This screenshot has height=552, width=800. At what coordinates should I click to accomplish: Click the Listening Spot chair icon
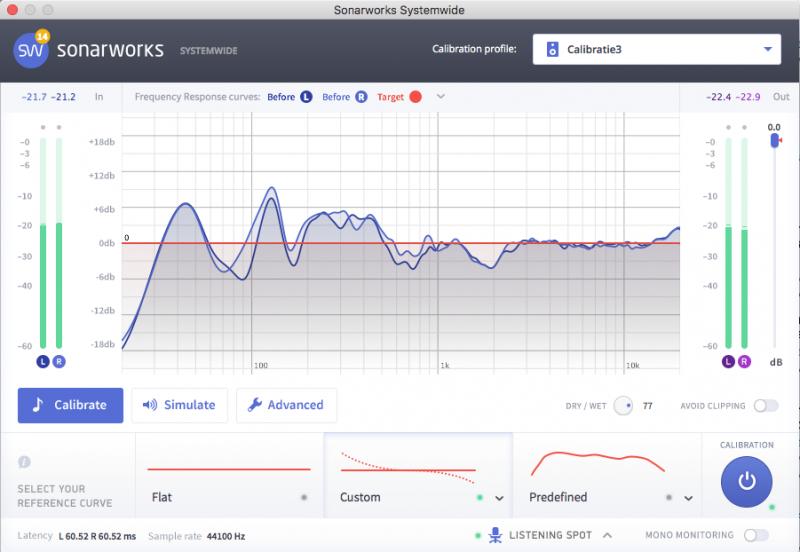[x=495, y=535]
